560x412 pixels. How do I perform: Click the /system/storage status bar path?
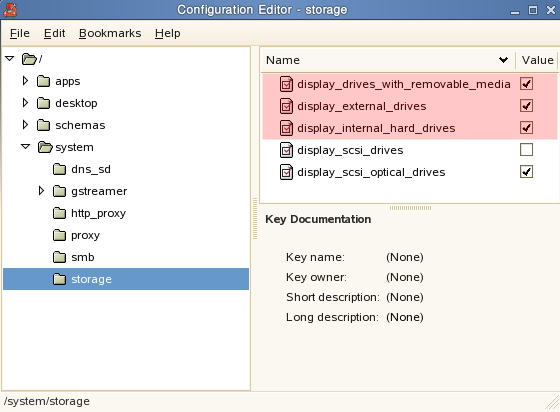pos(47,401)
